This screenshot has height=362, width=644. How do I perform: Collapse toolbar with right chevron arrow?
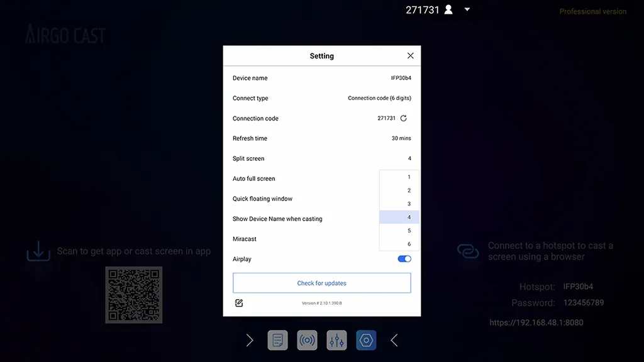[250, 340]
